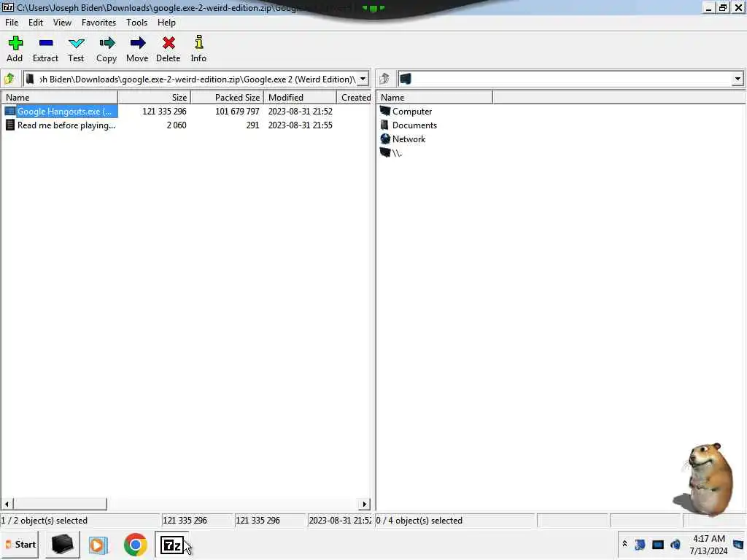Screen dimensions: 747x560
Task: Click the red Delete icon
Action: pos(169,43)
